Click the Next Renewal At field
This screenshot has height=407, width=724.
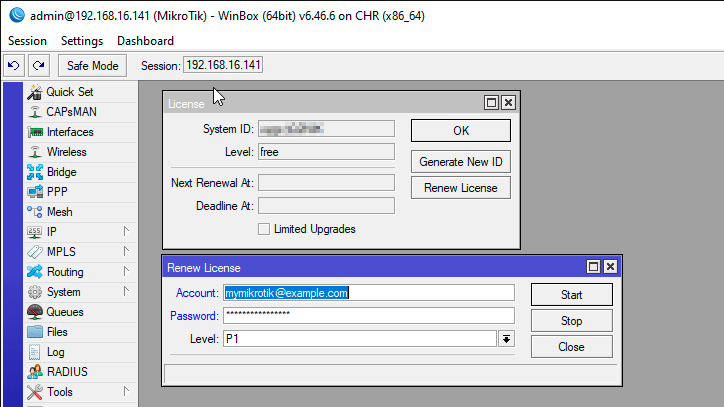click(x=326, y=182)
